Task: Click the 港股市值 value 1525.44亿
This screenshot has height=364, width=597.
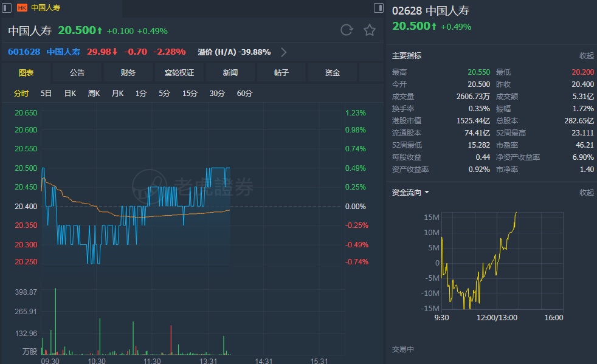Action: coord(473,121)
